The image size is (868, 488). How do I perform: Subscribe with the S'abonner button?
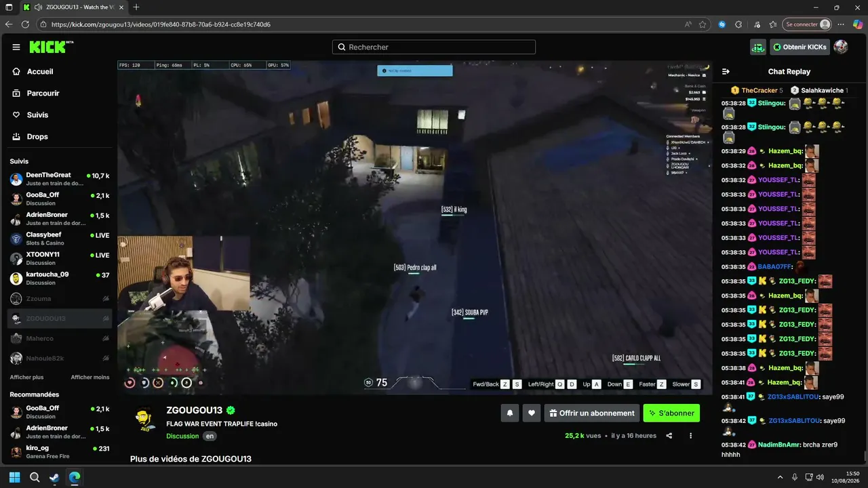point(671,413)
